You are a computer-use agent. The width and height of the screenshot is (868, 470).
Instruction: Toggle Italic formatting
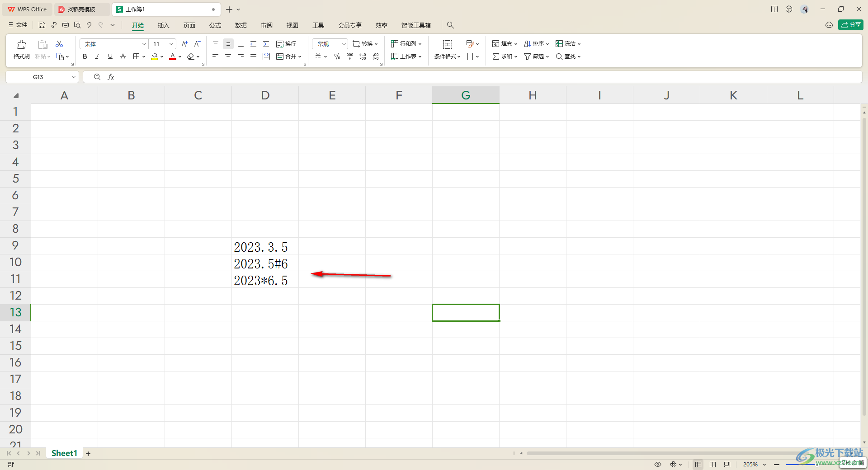pos(97,56)
